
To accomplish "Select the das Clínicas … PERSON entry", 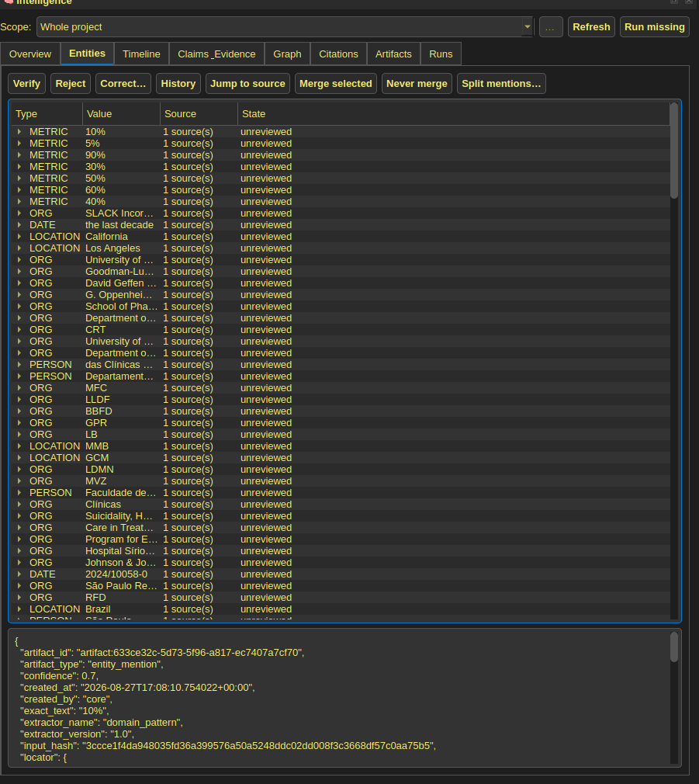I will 119,365.
